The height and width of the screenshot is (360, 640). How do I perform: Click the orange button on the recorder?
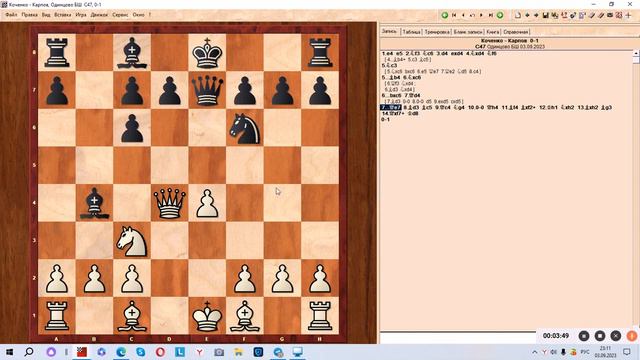(631, 336)
